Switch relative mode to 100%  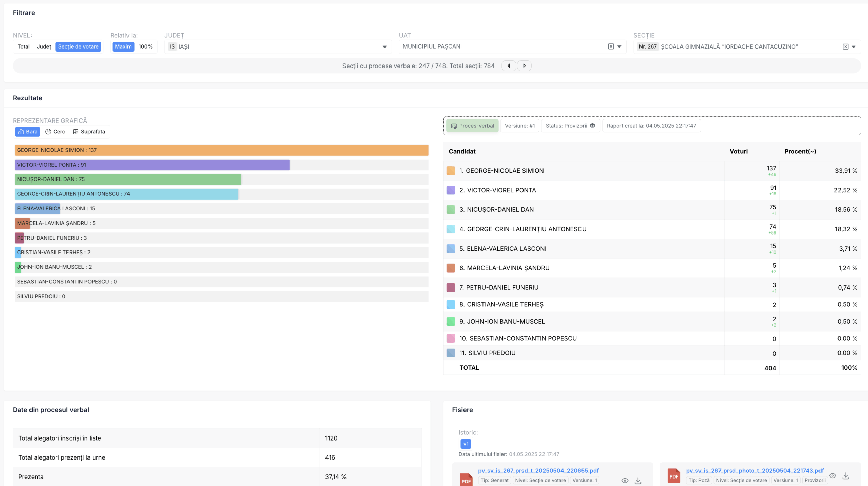click(x=145, y=46)
